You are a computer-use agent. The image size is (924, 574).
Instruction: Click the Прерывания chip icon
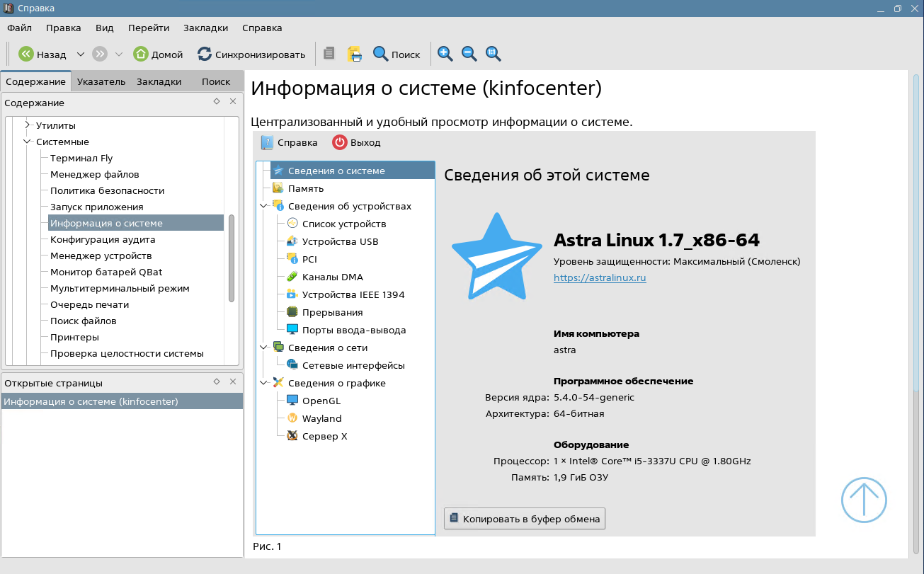pyautogui.click(x=292, y=312)
